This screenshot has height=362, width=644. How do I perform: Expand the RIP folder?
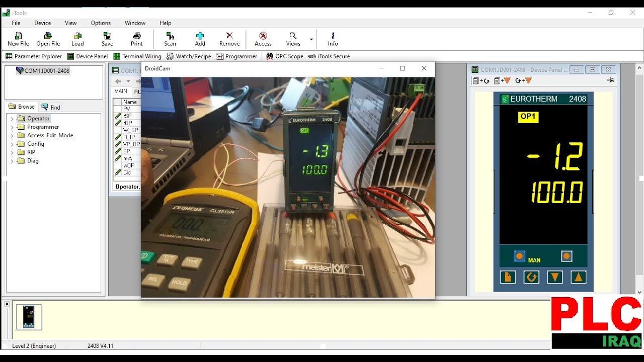(x=12, y=152)
